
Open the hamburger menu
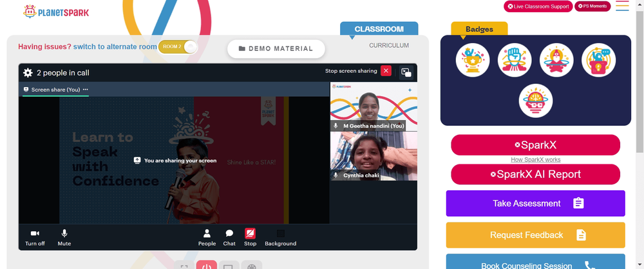[622, 6]
